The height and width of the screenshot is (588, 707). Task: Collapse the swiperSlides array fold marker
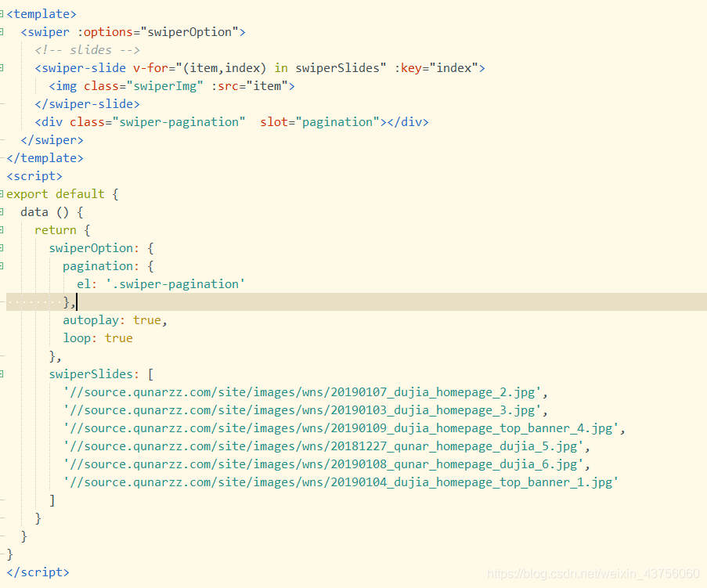click(2, 373)
